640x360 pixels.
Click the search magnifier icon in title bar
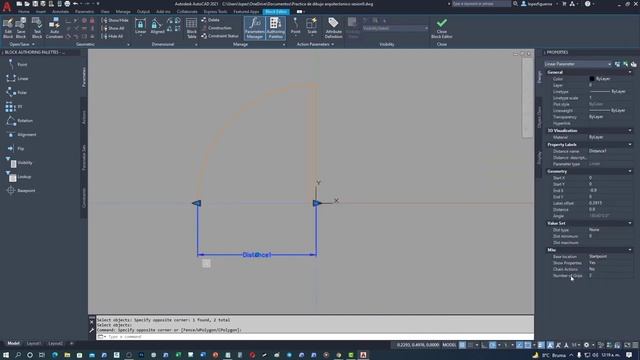point(516,4)
